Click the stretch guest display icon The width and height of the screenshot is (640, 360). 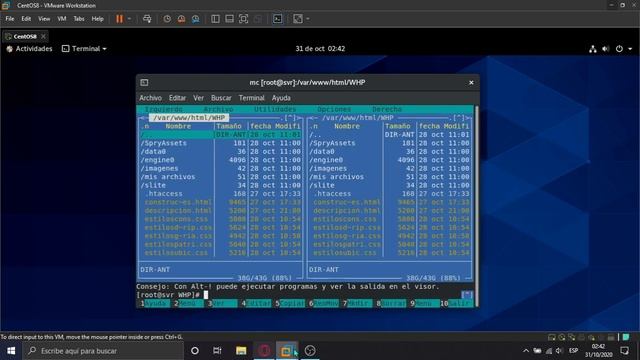click(298, 19)
